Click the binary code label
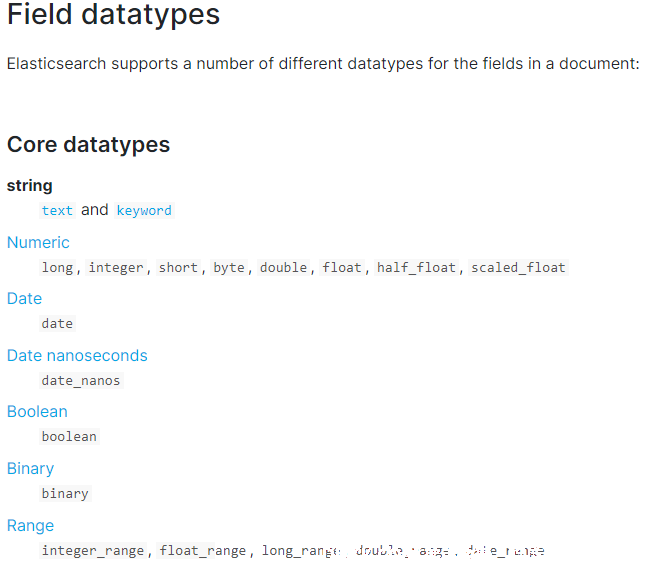 (x=65, y=494)
